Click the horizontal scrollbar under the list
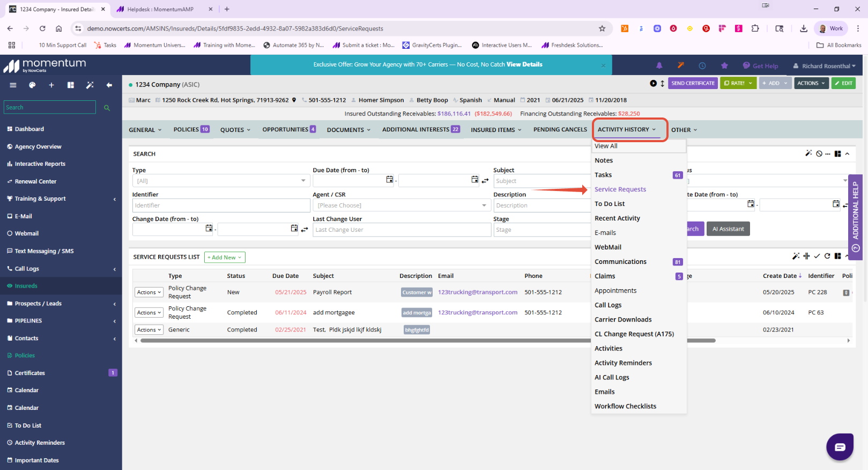This screenshot has height=470, width=868. point(427,341)
